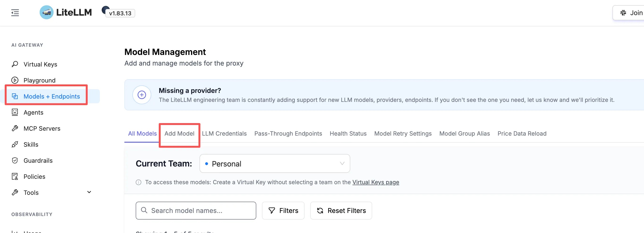Open the Model Group Alias tab

point(465,134)
